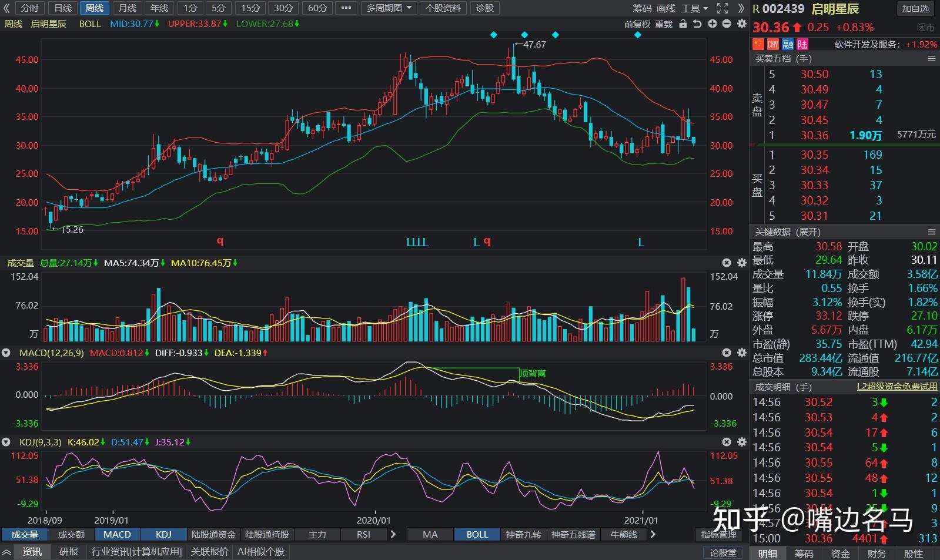This screenshot has width=940, height=560.
Task: Enable 陆股通资金 indicator
Action: click(x=213, y=534)
